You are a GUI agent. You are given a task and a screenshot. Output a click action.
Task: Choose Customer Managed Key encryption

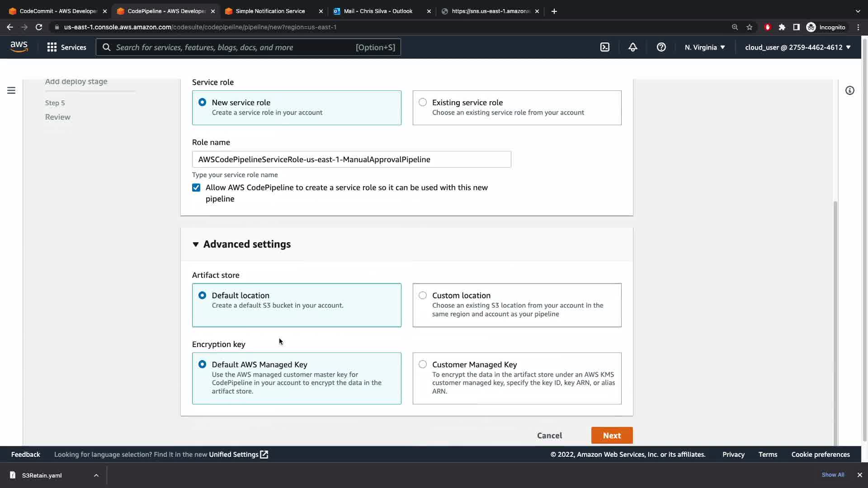pyautogui.click(x=423, y=364)
